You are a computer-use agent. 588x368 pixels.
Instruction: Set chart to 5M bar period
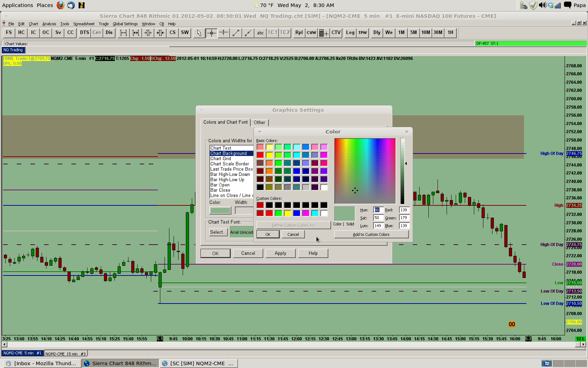pyautogui.click(x=414, y=33)
